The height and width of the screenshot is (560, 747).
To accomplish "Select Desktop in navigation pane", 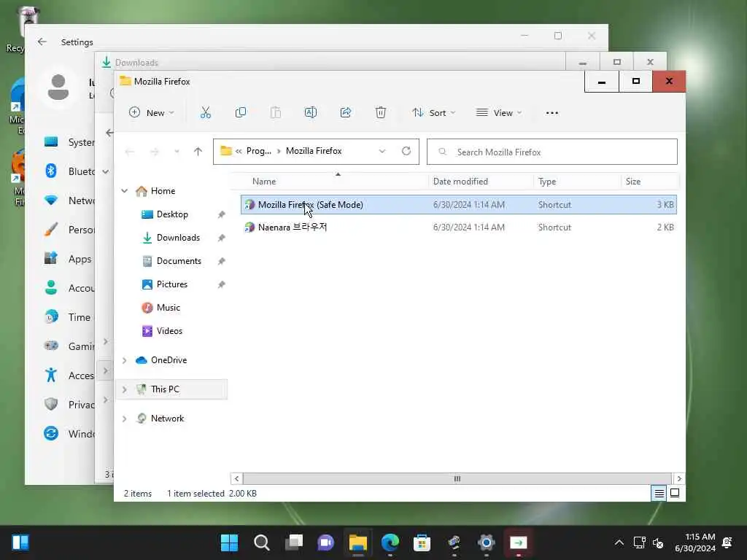I will (x=172, y=214).
